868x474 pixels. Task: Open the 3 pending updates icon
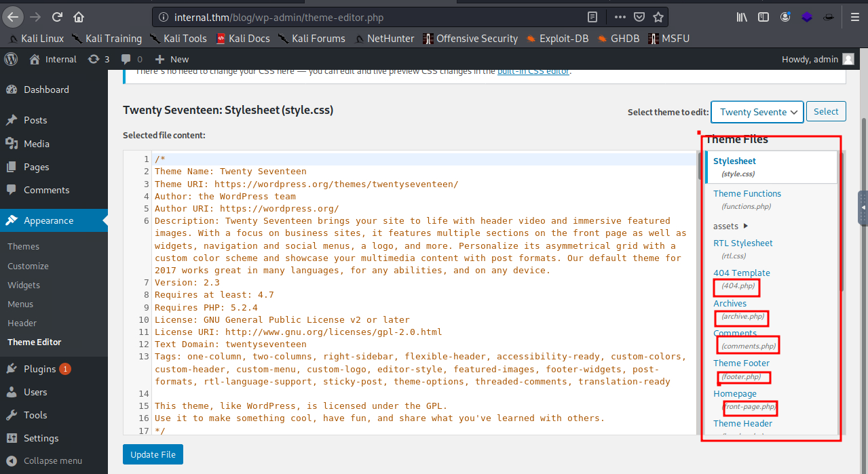tap(99, 59)
